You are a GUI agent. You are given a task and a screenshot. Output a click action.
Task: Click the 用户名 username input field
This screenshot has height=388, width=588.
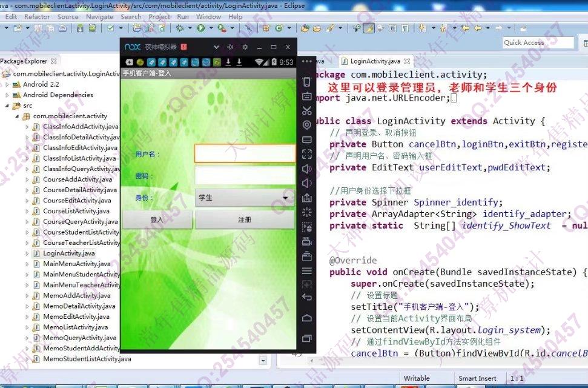(x=245, y=153)
